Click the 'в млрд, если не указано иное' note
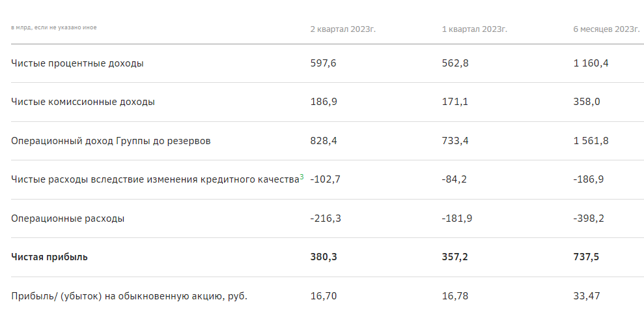644x315 pixels. 54,27
